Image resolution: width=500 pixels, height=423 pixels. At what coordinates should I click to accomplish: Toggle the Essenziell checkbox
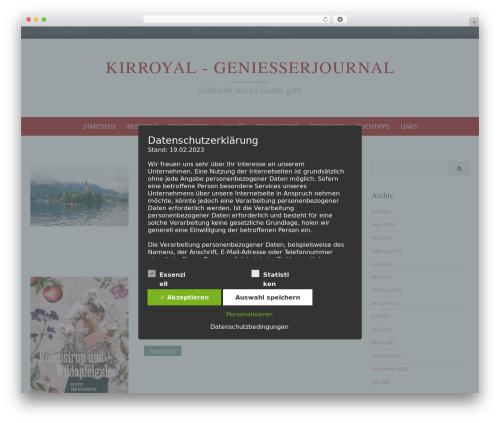[152, 274]
